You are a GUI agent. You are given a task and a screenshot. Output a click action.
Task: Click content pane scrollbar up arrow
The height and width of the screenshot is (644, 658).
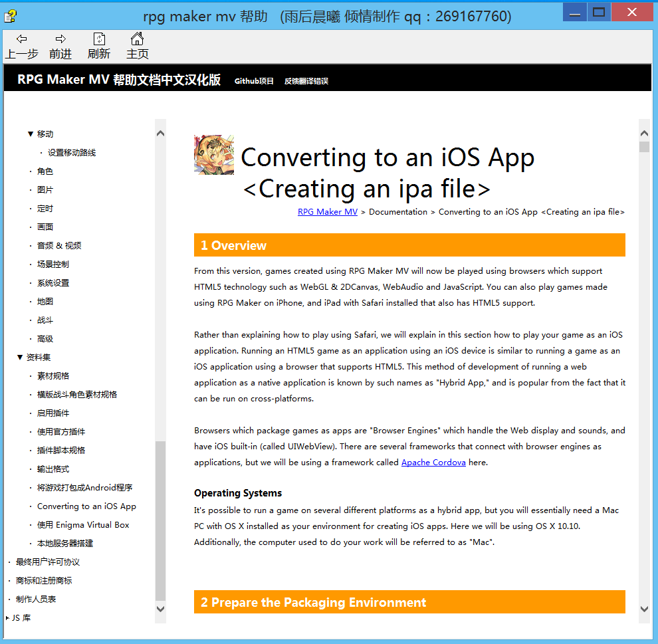(644, 134)
